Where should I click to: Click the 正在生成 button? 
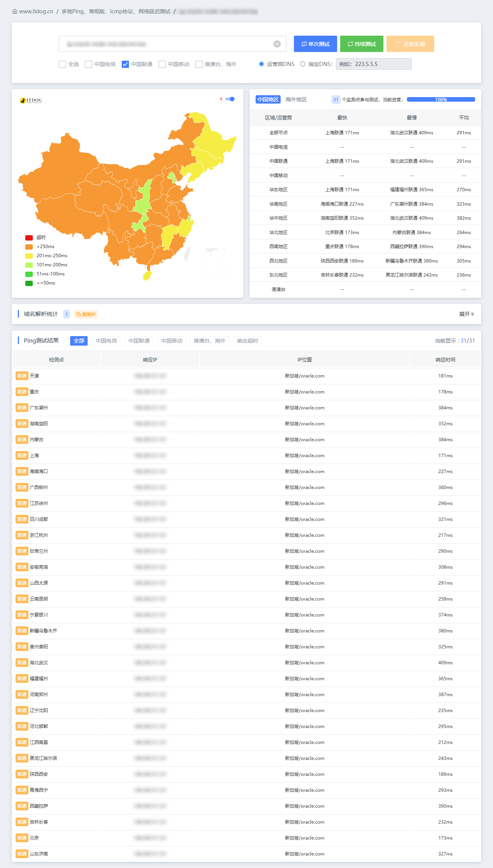410,44
